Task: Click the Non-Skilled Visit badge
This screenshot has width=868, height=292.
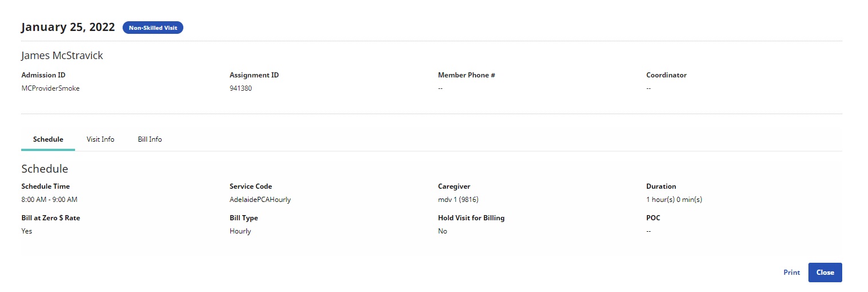Action: 152,28
